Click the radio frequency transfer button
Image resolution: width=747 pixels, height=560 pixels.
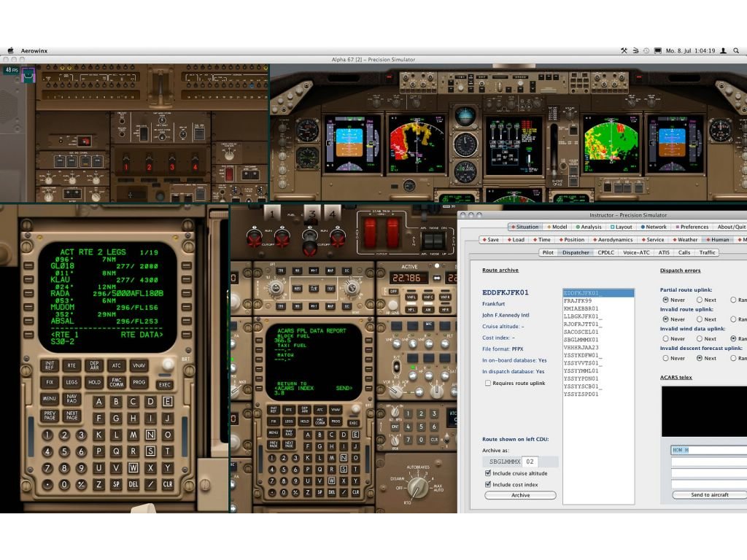pos(437,278)
